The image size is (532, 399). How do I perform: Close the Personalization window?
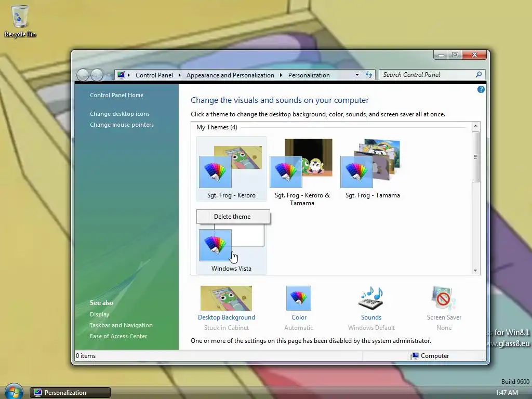click(x=474, y=55)
